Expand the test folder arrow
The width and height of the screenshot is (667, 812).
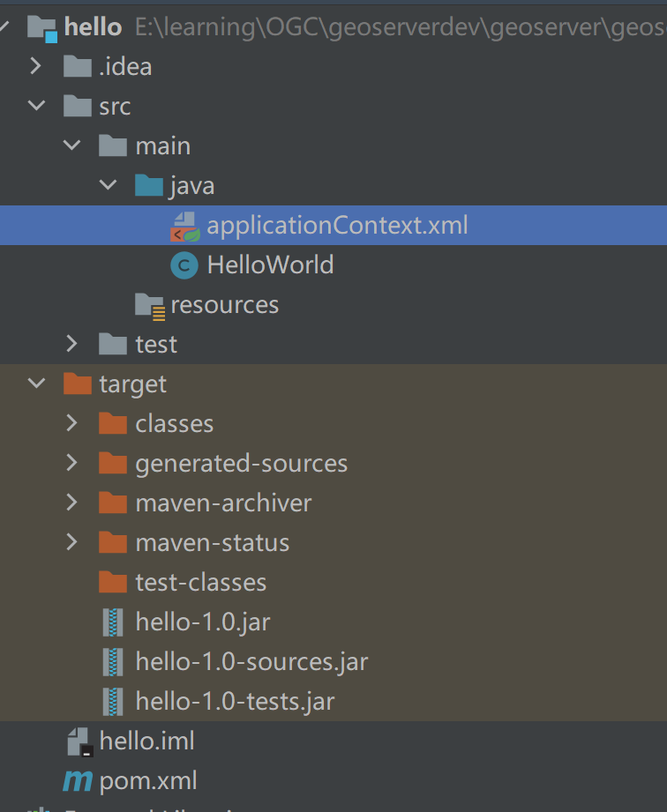[x=72, y=344]
